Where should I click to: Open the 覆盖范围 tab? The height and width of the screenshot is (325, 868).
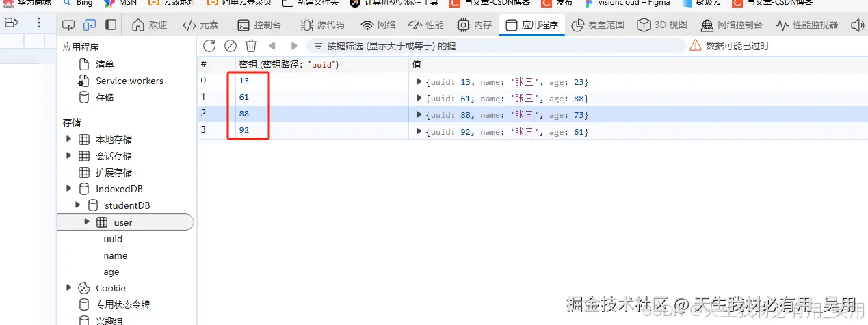598,25
